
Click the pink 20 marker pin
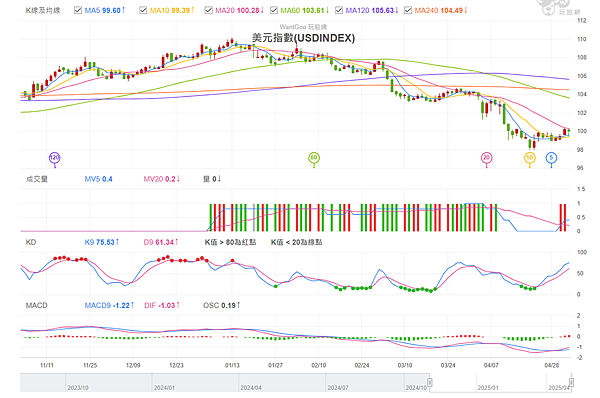486,158
